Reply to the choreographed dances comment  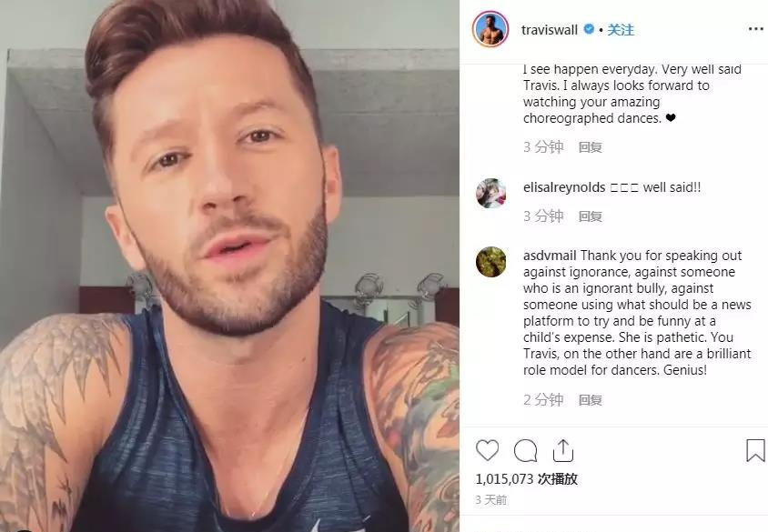(591, 146)
